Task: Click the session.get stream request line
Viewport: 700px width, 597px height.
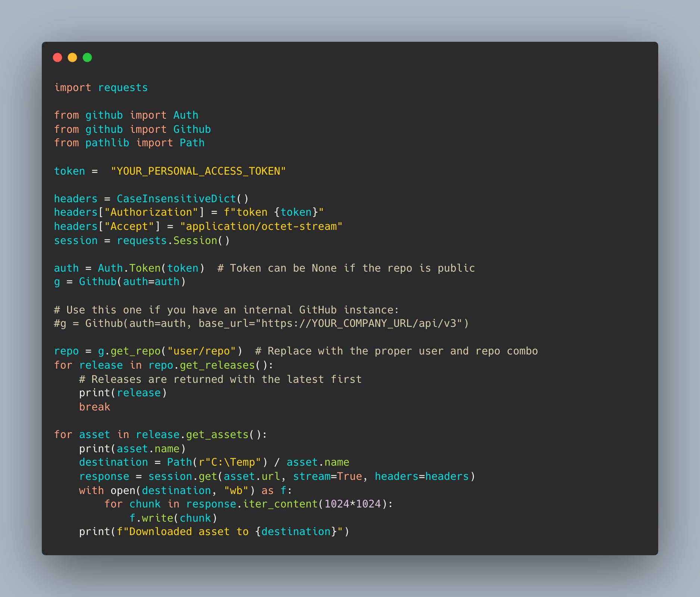Action: click(x=277, y=476)
